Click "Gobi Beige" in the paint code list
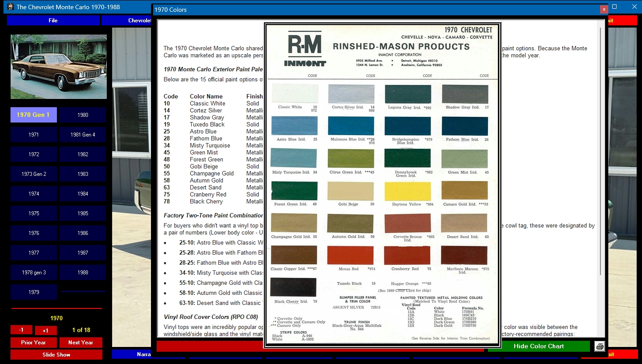Screen dimensions: 642x364 [203, 166]
